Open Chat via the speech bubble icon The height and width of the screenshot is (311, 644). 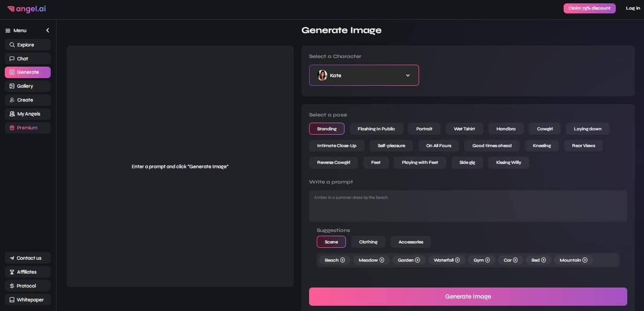tap(12, 59)
